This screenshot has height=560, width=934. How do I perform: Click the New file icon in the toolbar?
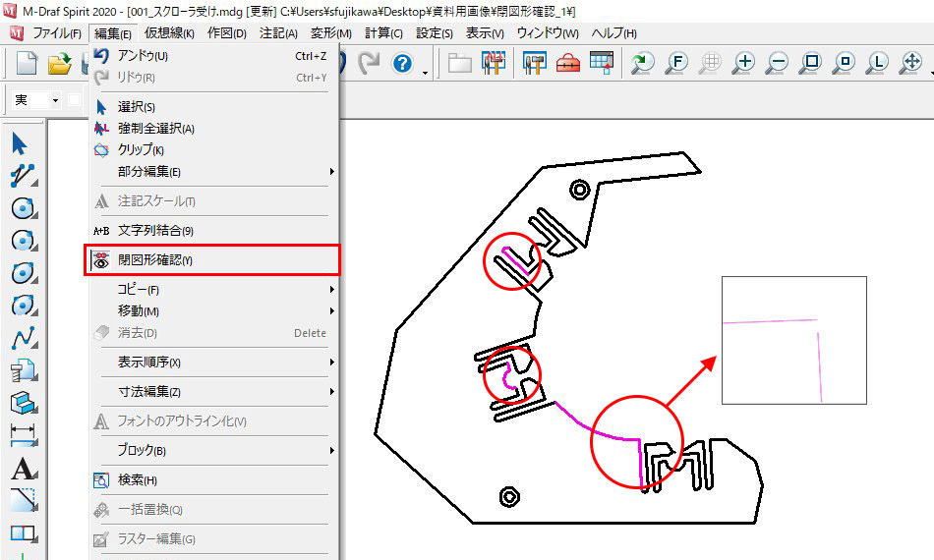pos(27,63)
